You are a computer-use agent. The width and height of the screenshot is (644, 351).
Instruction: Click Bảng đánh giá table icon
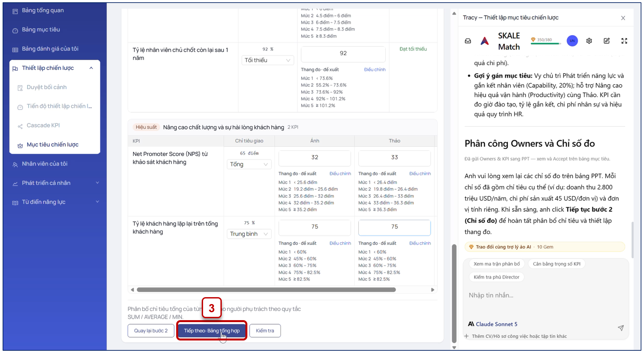click(15, 50)
